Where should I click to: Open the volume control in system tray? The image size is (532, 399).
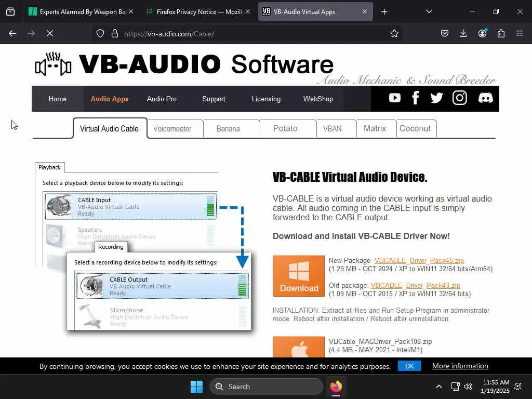468,387
